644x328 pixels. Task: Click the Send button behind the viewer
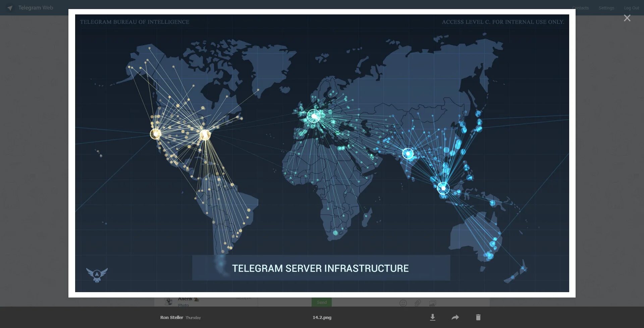322,302
